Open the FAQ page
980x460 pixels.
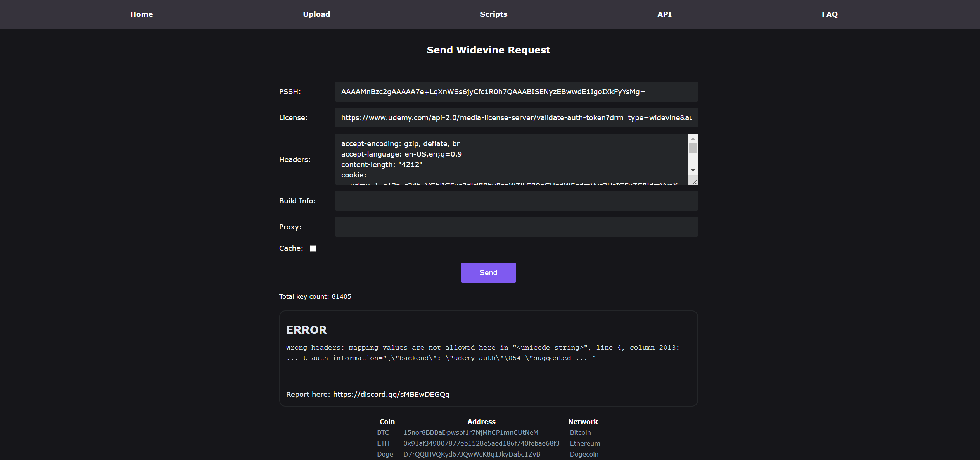click(830, 14)
